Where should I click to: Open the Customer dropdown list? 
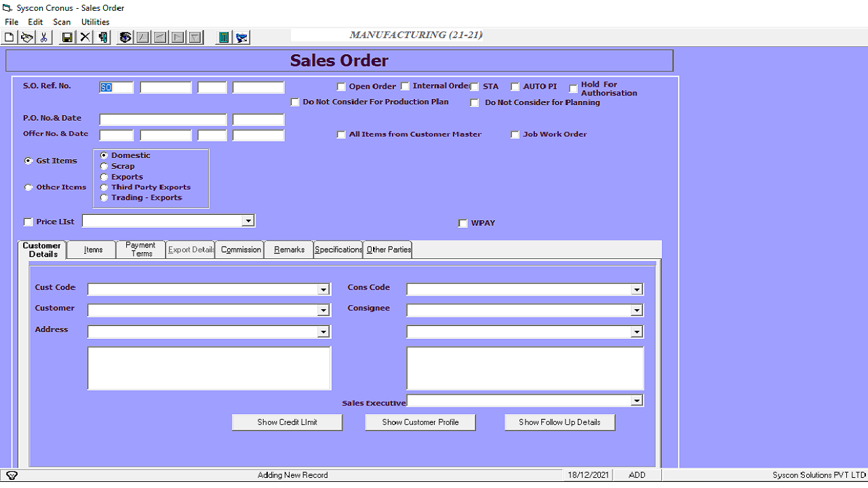pos(323,310)
